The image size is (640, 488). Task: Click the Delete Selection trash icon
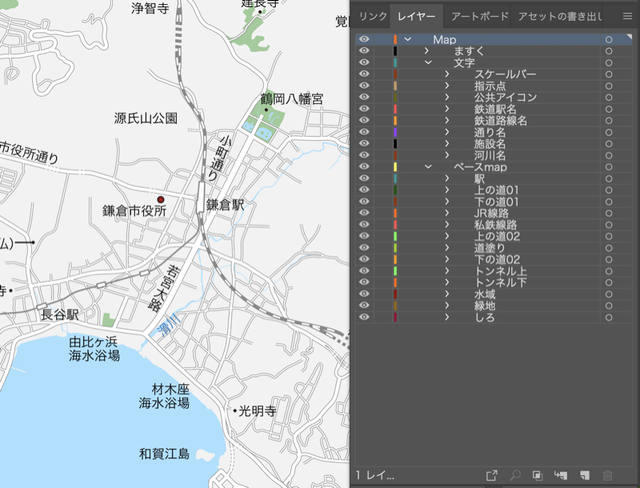[607, 475]
